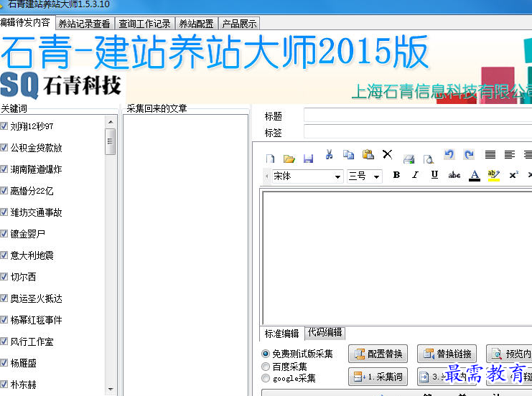Toggle underline formatting
This screenshot has width=532, height=396.
point(434,175)
